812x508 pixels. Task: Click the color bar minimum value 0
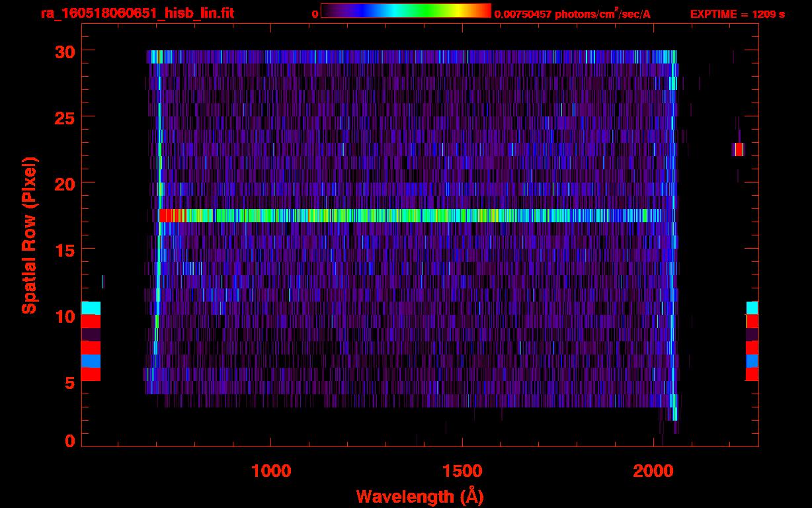(315, 14)
